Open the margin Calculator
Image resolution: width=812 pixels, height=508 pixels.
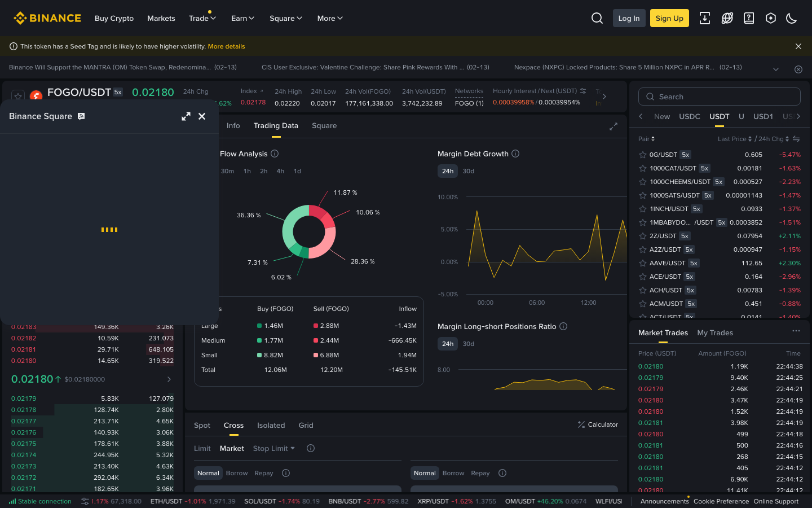(598, 424)
